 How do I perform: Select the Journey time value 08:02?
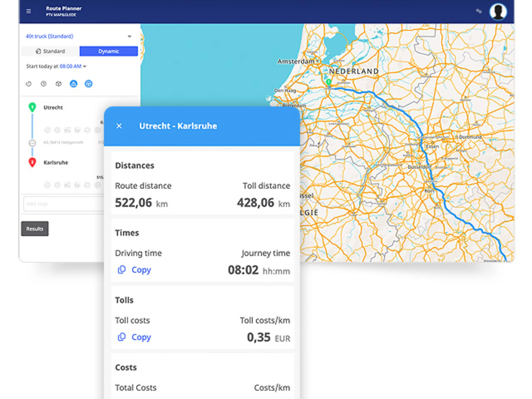[x=259, y=270]
